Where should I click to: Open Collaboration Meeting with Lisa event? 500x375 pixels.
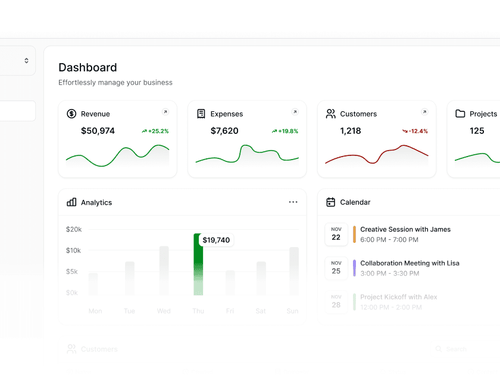pyautogui.click(x=410, y=263)
